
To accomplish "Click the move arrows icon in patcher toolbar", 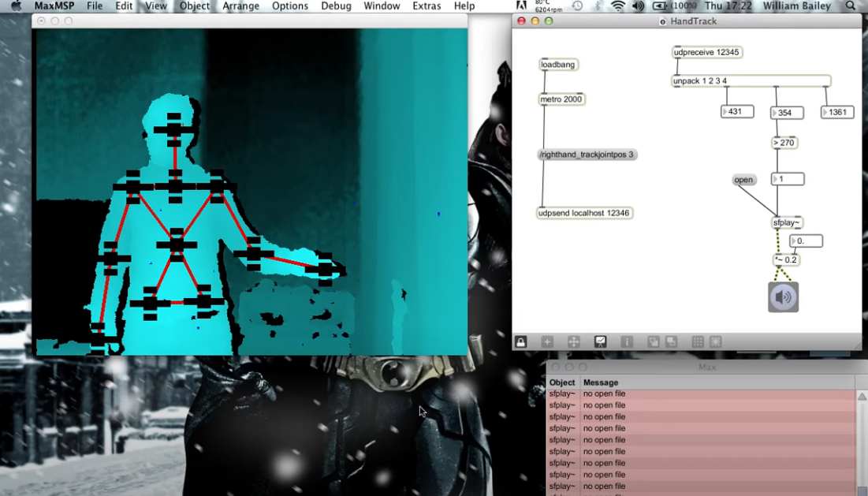I will tap(573, 341).
